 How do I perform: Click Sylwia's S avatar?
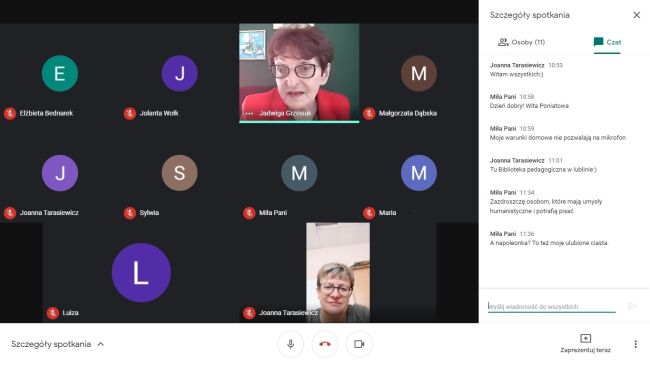point(179,173)
